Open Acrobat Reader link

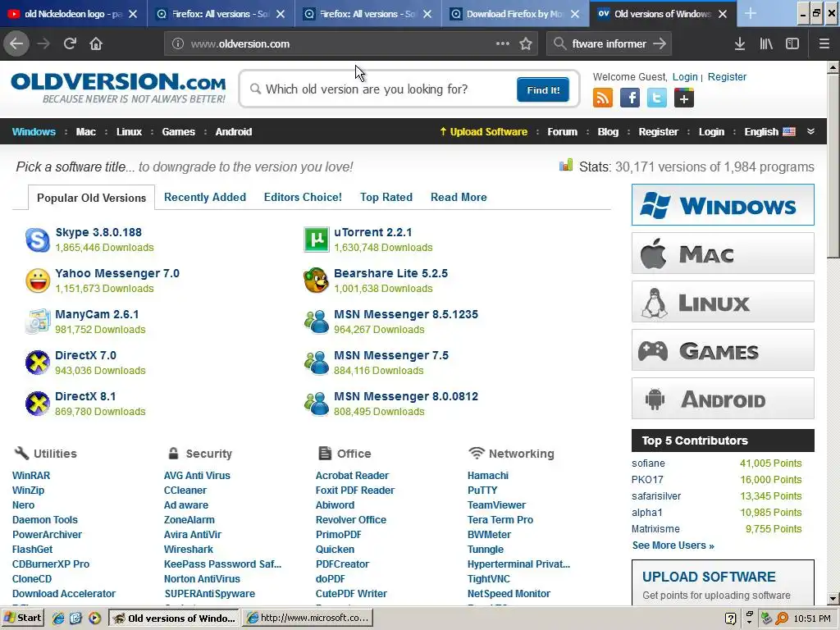coord(352,475)
